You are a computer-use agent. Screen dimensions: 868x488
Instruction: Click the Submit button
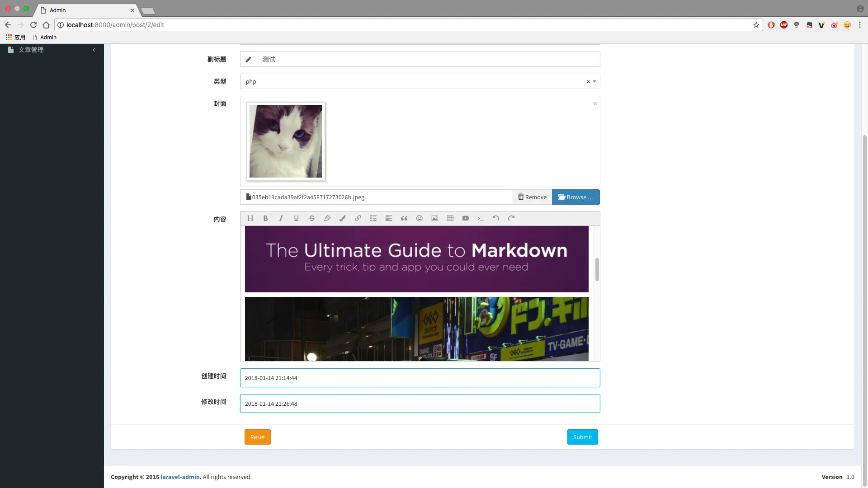582,437
